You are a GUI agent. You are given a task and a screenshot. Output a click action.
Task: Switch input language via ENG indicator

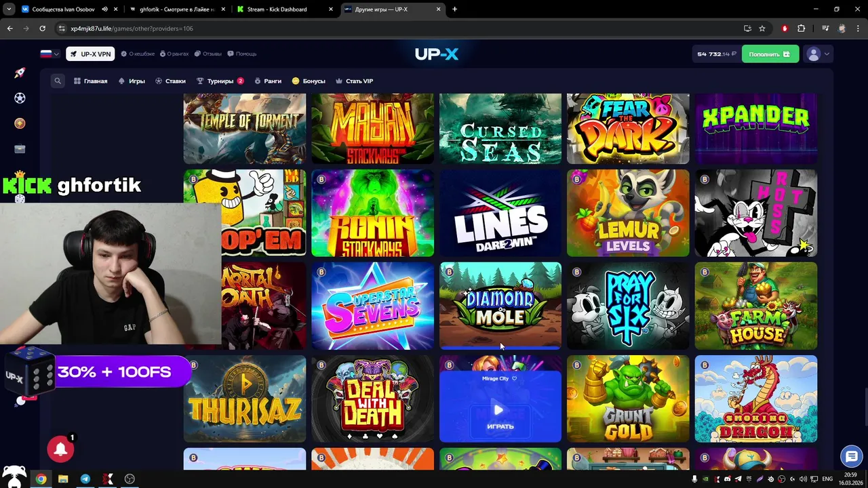(827, 479)
